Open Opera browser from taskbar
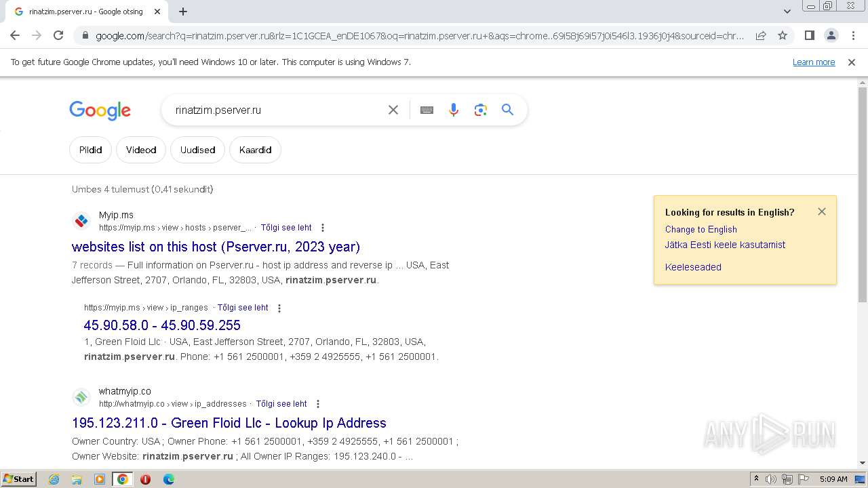Viewport: 868px width, 488px height. click(145, 479)
